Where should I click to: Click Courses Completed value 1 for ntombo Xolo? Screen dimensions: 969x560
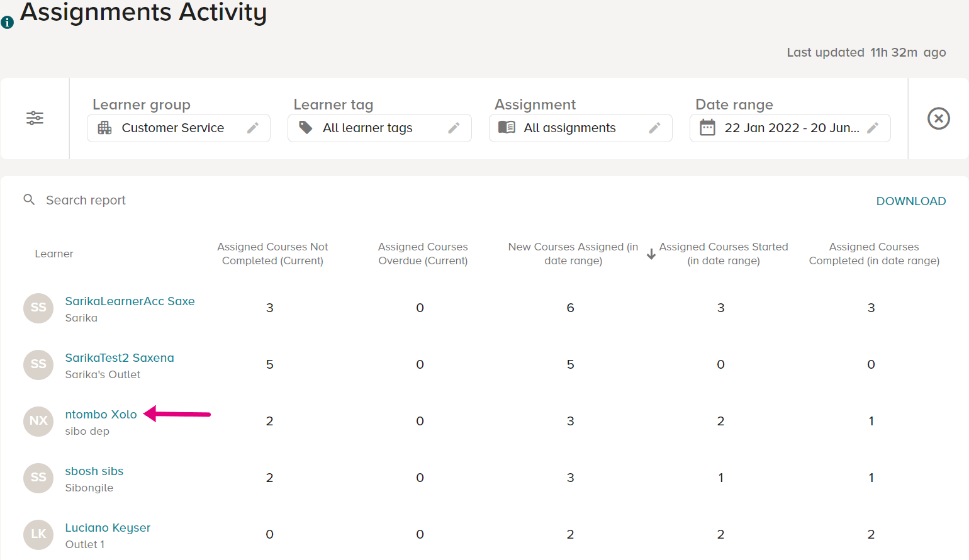click(x=871, y=421)
